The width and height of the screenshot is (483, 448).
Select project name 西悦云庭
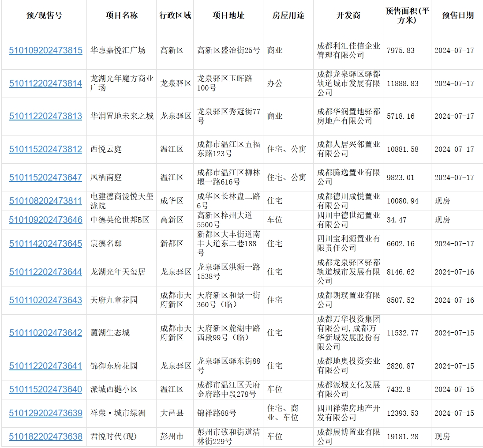click(x=106, y=149)
